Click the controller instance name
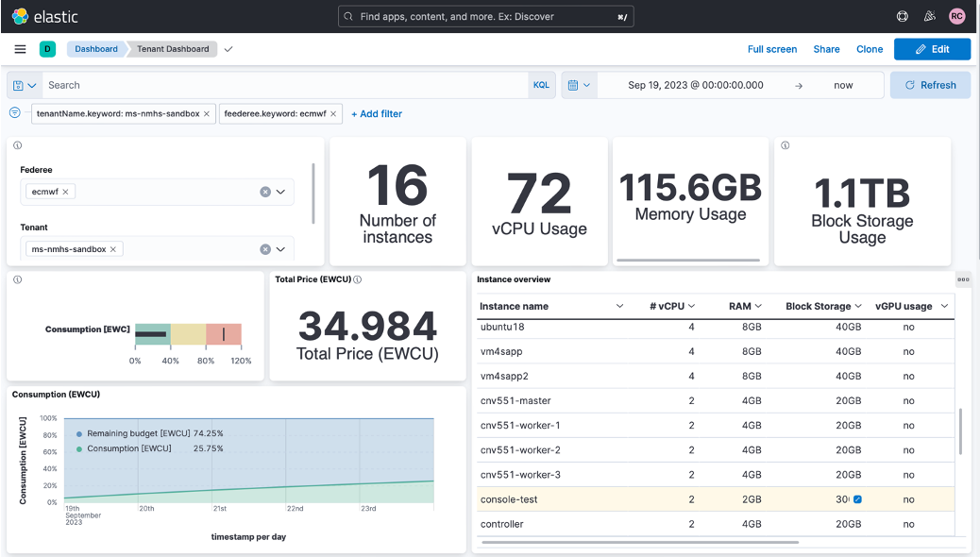Viewport: 980px width, 557px height. pos(502,524)
